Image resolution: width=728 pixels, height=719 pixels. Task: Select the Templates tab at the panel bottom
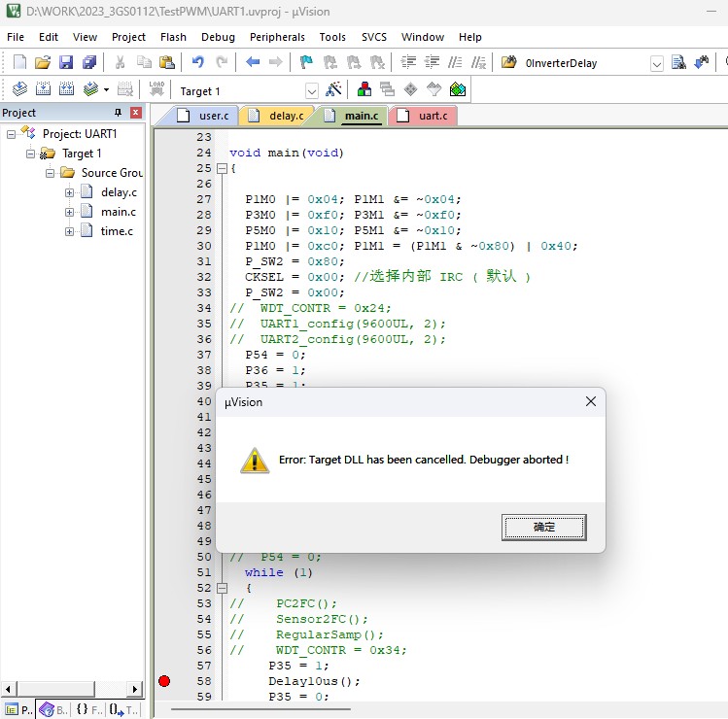123,709
